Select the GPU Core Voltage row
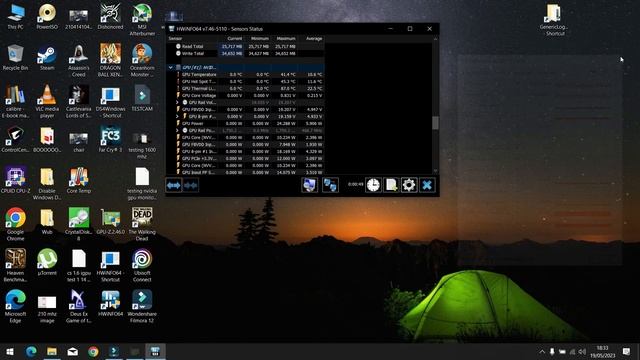Image resolution: width=640 pixels, height=360 pixels. [246, 96]
